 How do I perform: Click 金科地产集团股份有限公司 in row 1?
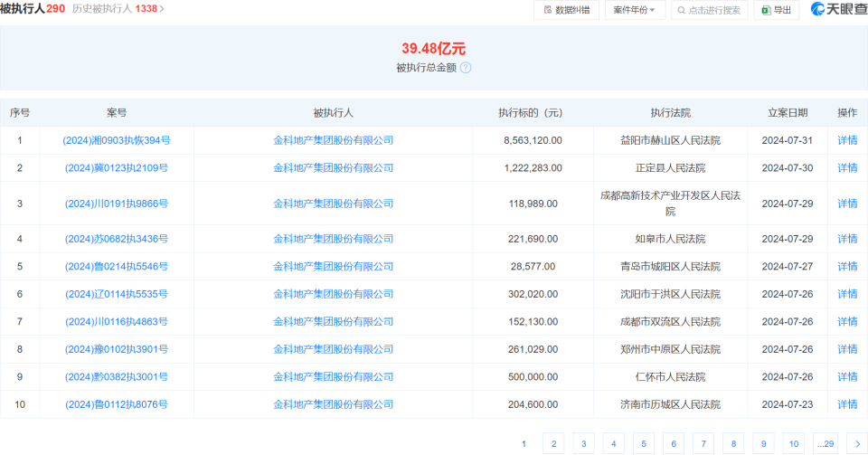pyautogui.click(x=334, y=140)
